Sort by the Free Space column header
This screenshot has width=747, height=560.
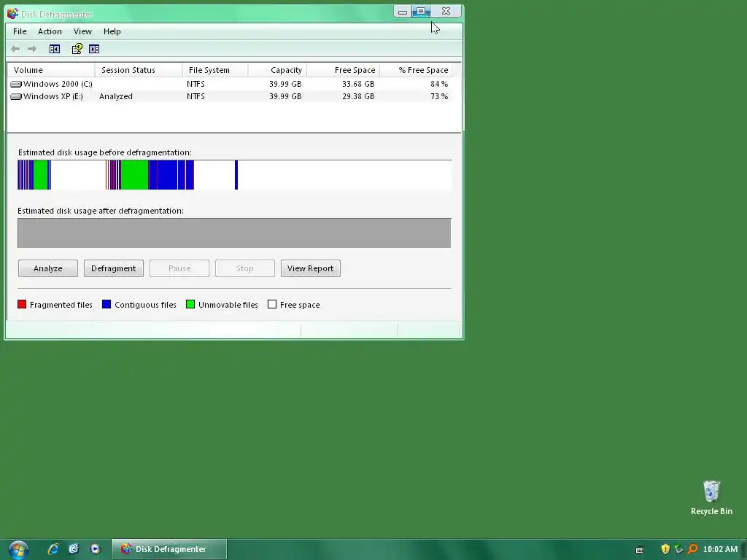point(343,70)
